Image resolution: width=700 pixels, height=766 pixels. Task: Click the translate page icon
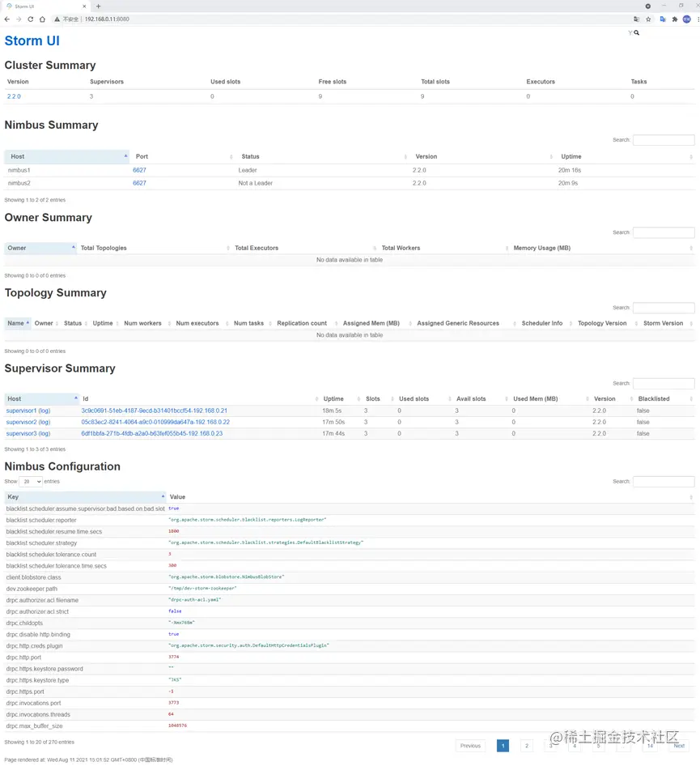click(636, 19)
